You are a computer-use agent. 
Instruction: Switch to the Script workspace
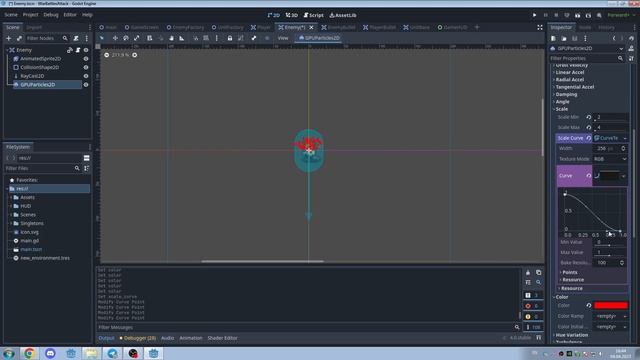coord(313,15)
